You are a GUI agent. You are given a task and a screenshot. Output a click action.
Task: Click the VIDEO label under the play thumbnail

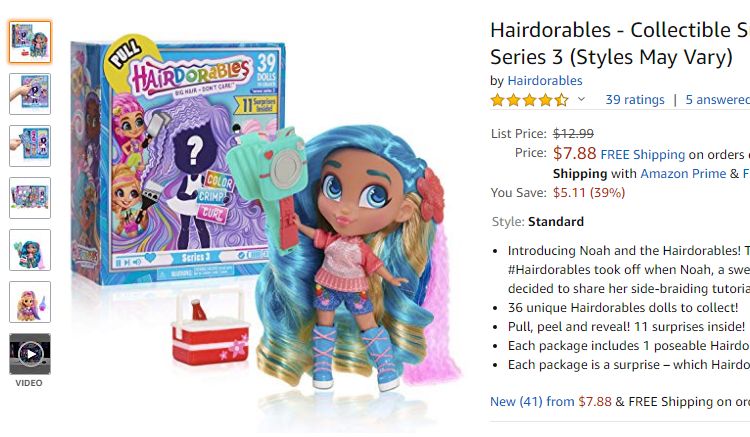(x=29, y=383)
